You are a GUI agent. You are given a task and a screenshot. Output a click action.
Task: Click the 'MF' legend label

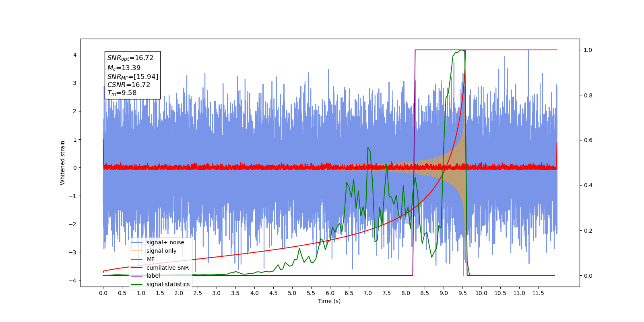(151, 259)
